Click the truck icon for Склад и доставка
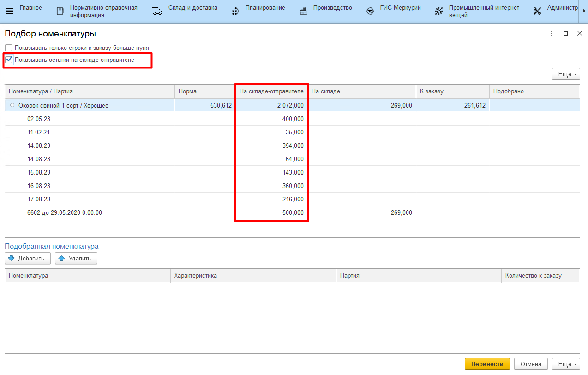Screen dimensions: 588x375 [x=157, y=12]
